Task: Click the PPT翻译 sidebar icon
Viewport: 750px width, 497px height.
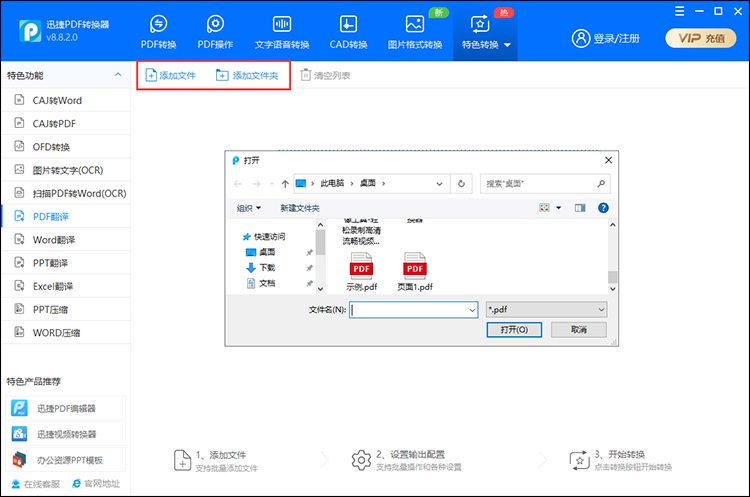Action: (x=19, y=262)
